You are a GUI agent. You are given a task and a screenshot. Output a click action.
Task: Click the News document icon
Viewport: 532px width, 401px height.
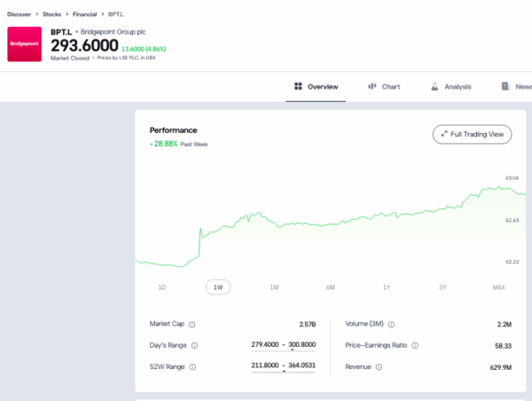(x=506, y=86)
